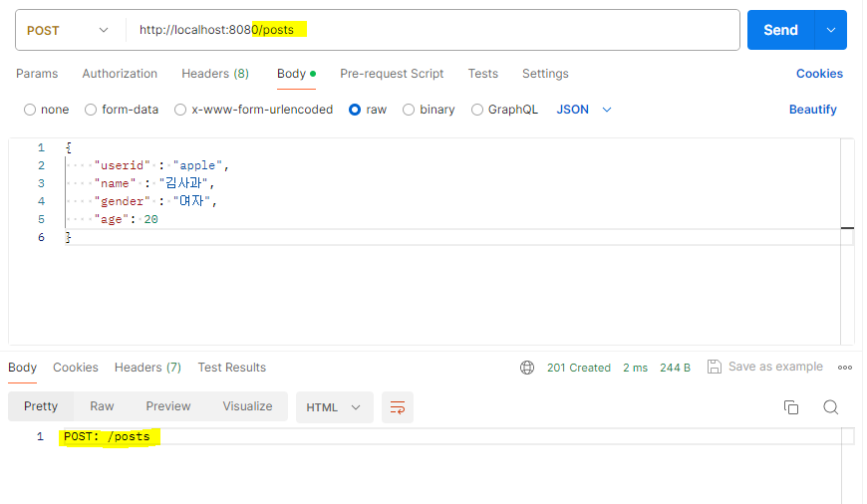Screen dimensions: 867x504
Task: Select x-www-form-urlencoded body type
Action: [x=254, y=110]
